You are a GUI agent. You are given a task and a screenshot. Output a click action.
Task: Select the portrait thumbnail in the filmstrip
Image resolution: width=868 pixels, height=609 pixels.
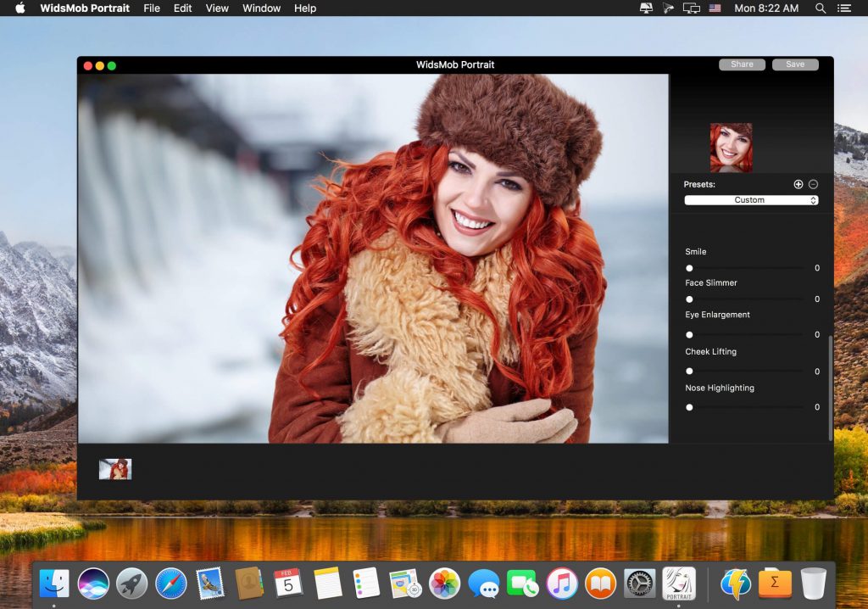tap(116, 468)
